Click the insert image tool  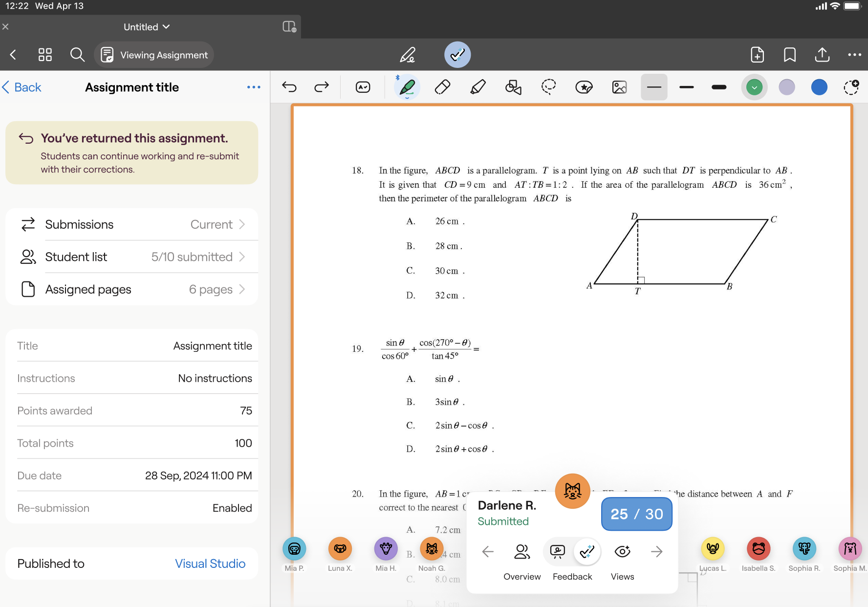pos(619,87)
